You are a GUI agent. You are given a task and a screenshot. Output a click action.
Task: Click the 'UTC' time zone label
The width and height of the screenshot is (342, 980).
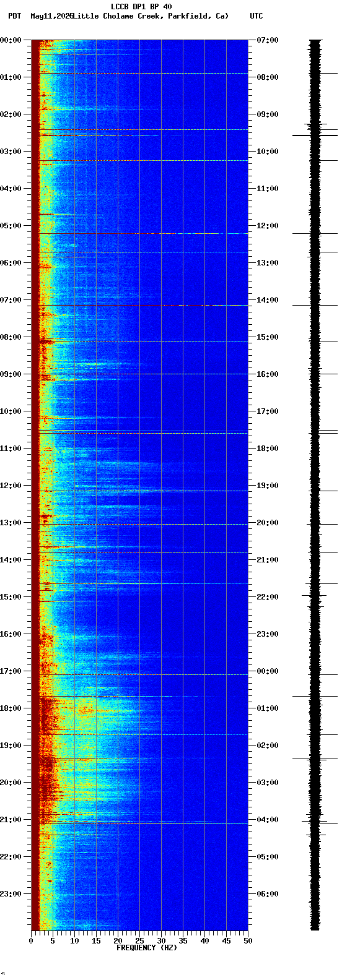tap(256, 16)
